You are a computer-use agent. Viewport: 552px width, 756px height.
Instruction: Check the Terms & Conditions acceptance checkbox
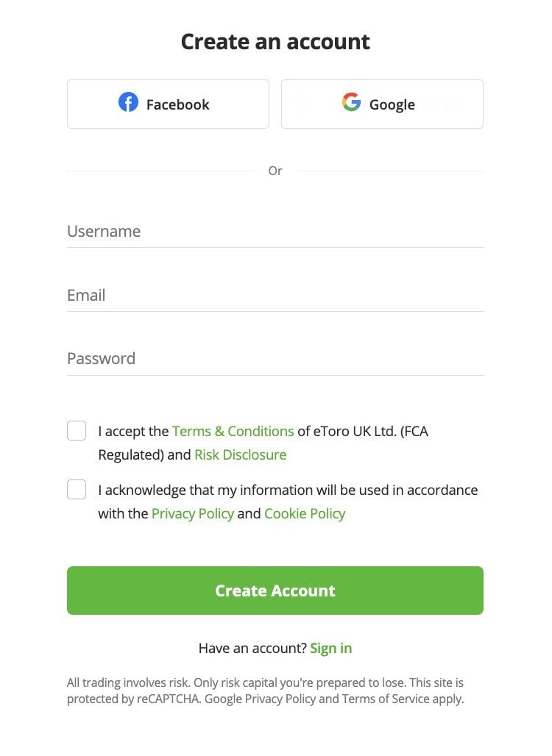tap(76, 430)
